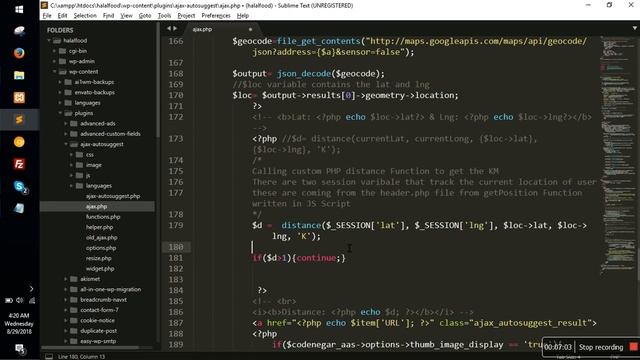Image resolution: width=640 pixels, height=360 pixels.
Task: Open resize.php from the sidebar
Action: click(98, 258)
